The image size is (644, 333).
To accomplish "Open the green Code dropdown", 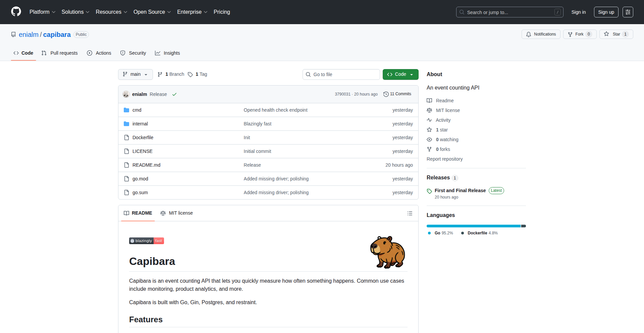I will [400, 74].
